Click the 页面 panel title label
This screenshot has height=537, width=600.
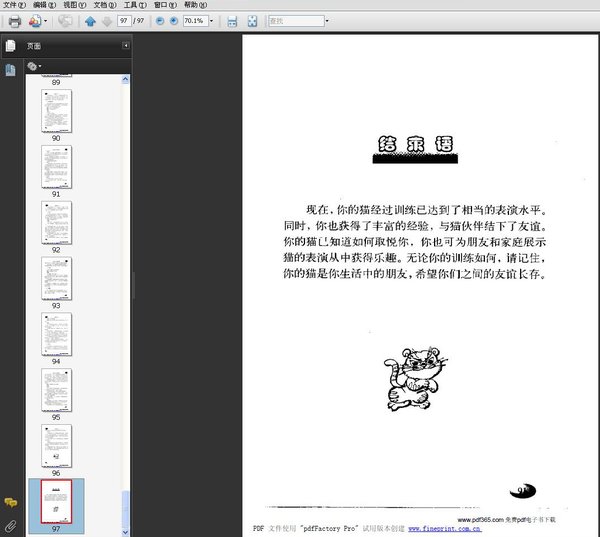(34, 46)
